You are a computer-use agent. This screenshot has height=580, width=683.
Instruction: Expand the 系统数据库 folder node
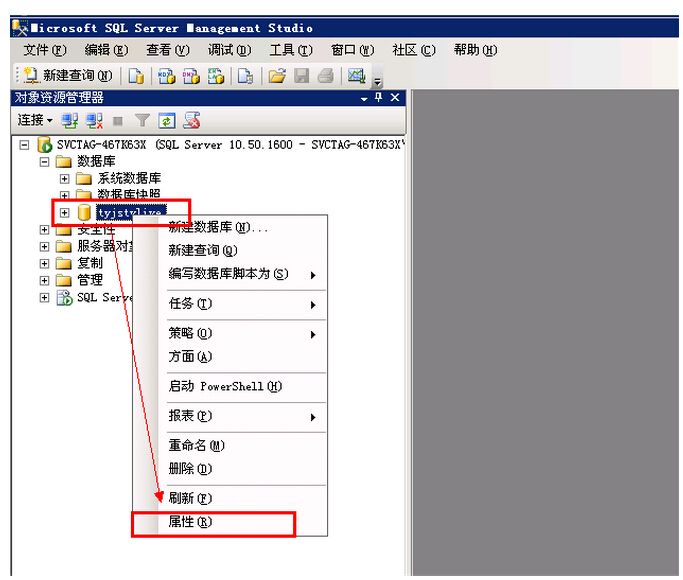(x=65, y=178)
